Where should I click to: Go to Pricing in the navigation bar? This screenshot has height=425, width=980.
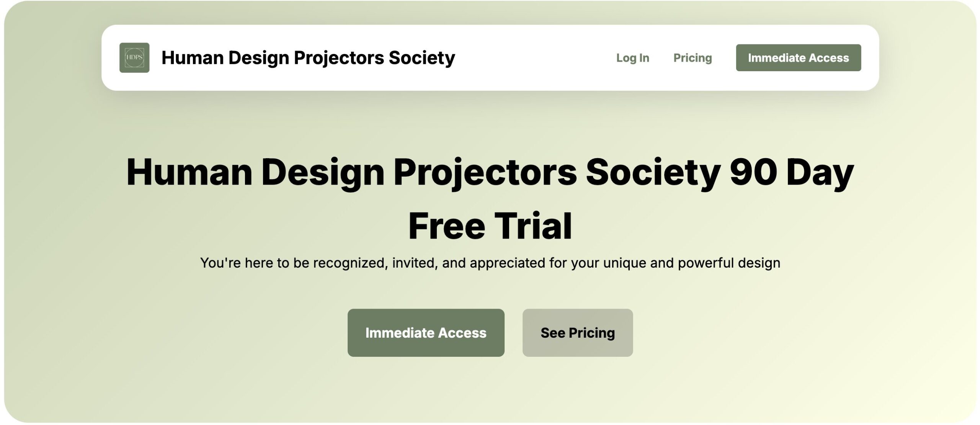pyautogui.click(x=692, y=58)
